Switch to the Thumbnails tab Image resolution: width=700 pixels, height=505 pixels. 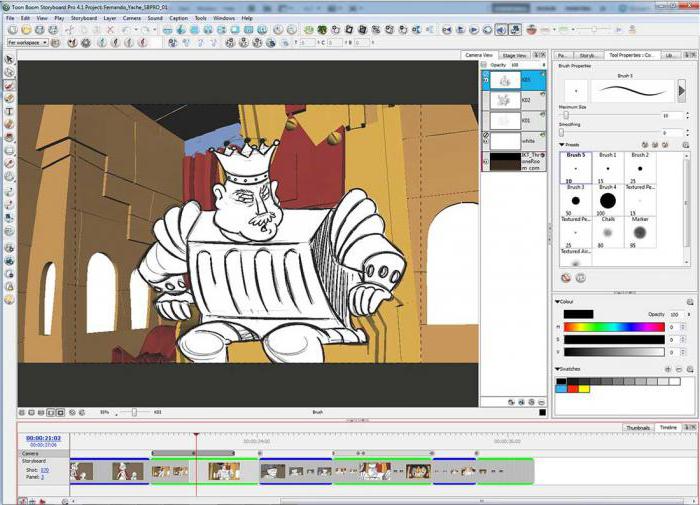click(x=638, y=428)
